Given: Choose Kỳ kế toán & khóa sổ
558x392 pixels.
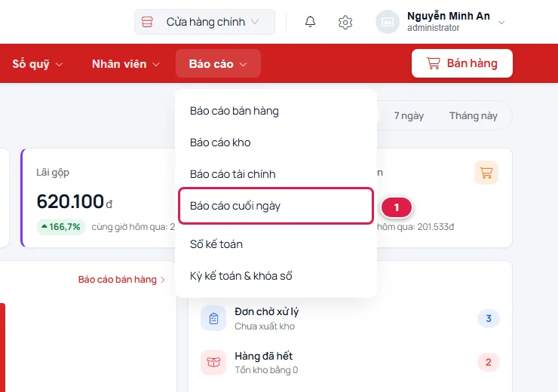Looking at the screenshot, I should [276, 276].
